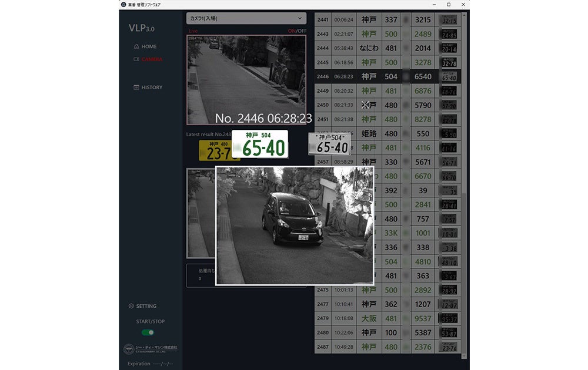Open the カメラ1[入場] camera dropdown

pos(246,18)
